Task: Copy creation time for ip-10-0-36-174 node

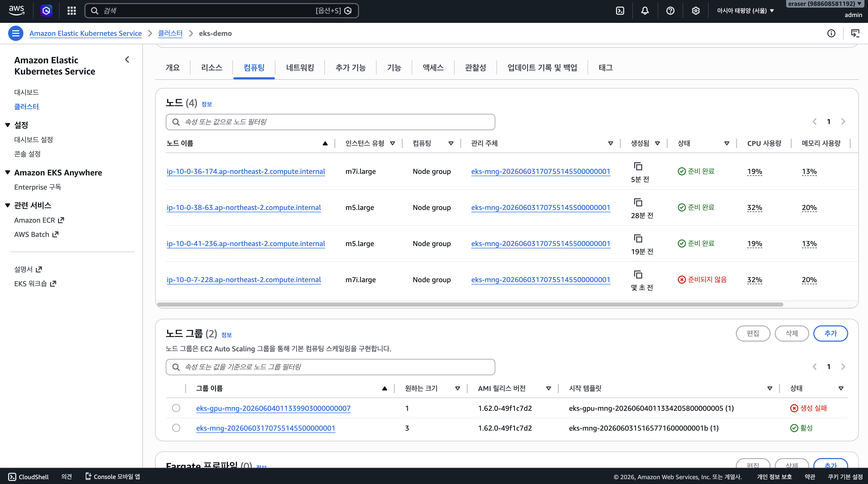Action: pyautogui.click(x=638, y=166)
